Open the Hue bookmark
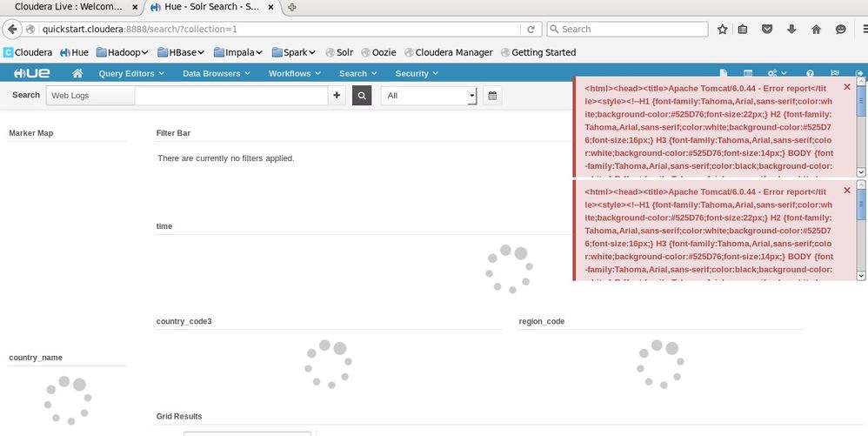The width and height of the screenshot is (868, 436). tap(74, 52)
